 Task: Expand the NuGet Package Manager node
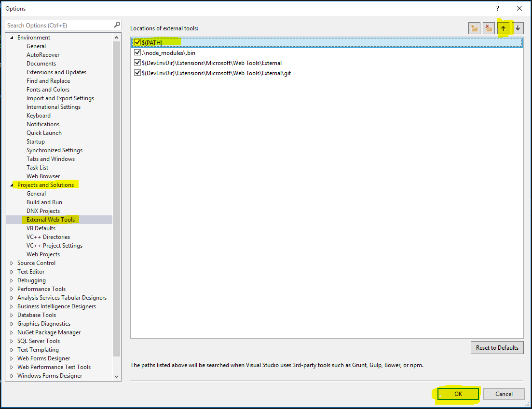point(12,332)
